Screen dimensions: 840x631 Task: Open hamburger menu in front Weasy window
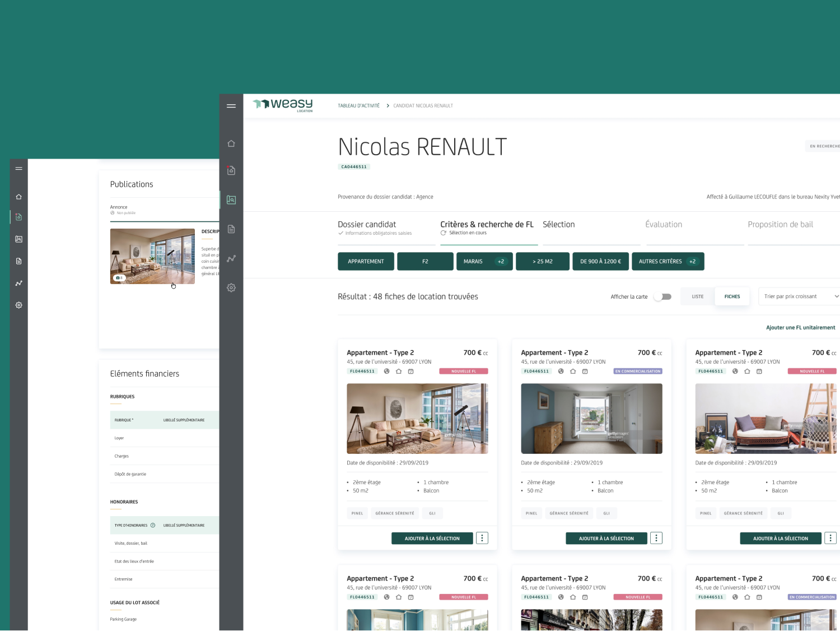pyautogui.click(x=231, y=106)
